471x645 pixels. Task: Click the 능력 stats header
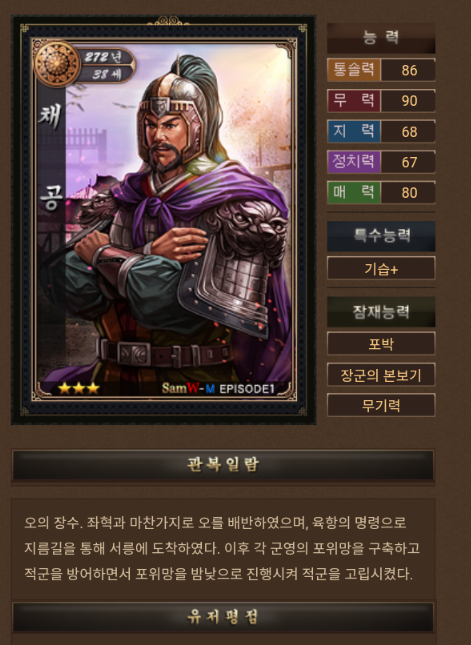pyautogui.click(x=381, y=38)
